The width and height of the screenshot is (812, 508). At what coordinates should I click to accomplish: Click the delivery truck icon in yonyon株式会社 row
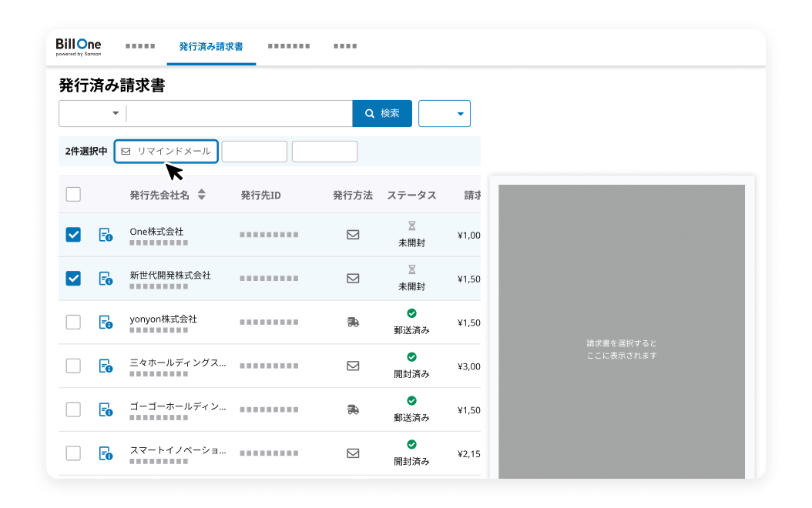pyautogui.click(x=353, y=323)
